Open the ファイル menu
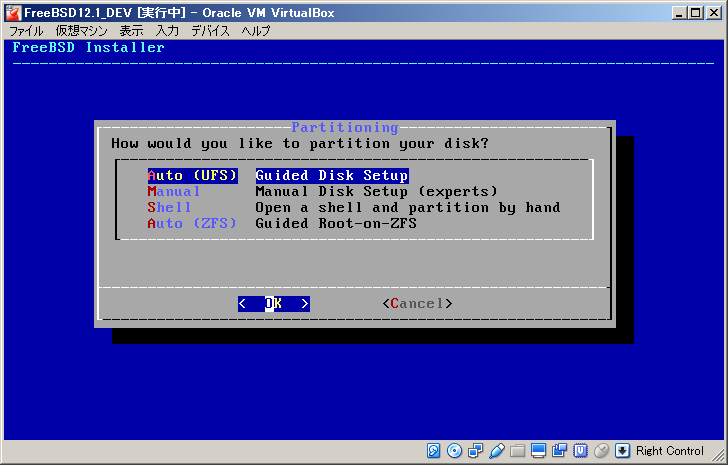Screen dimensions: 728x465 [26, 31]
